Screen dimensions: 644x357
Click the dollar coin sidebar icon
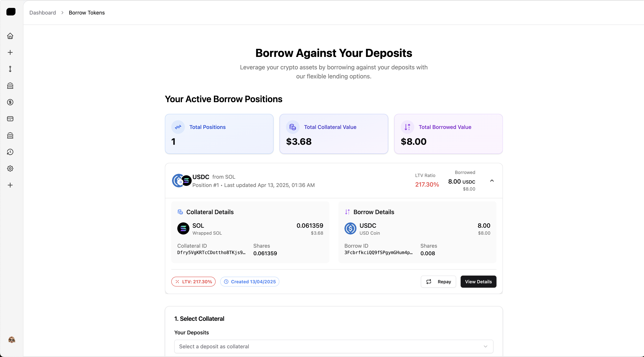(x=10, y=102)
